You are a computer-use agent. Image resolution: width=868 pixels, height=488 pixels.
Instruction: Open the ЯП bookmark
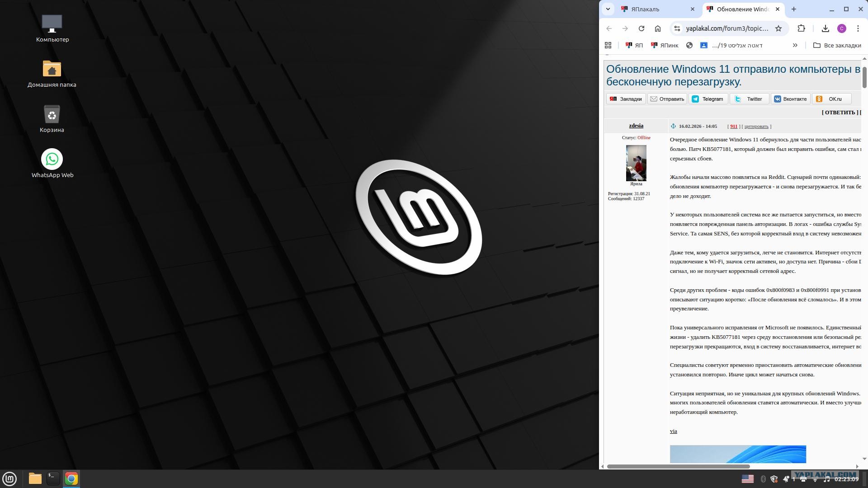[x=634, y=45]
